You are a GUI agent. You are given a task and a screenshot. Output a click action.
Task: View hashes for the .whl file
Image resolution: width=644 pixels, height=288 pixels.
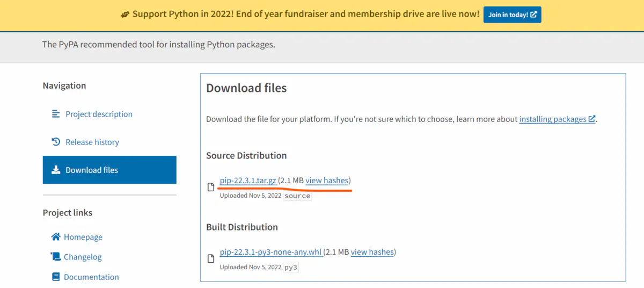click(x=372, y=251)
